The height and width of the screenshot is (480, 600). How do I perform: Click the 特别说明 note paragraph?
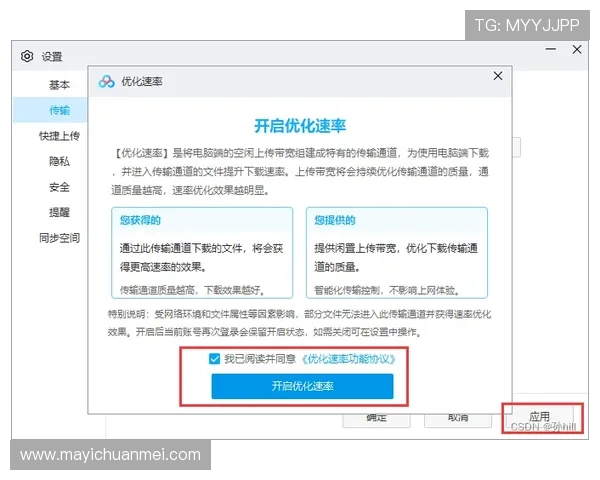click(300, 323)
